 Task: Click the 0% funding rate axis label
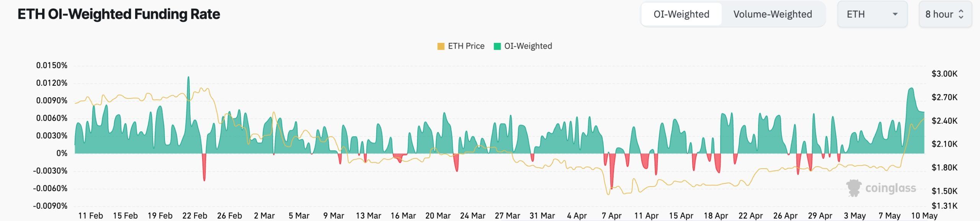click(x=62, y=153)
